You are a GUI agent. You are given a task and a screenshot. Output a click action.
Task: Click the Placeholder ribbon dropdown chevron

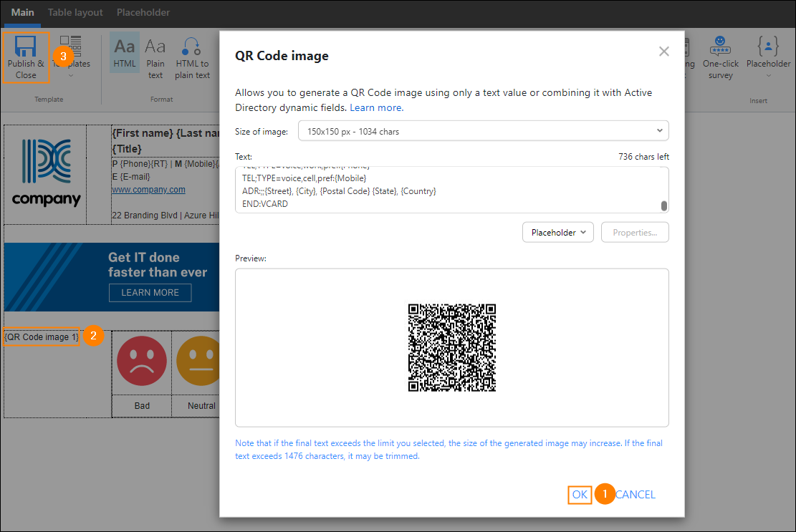(x=768, y=76)
